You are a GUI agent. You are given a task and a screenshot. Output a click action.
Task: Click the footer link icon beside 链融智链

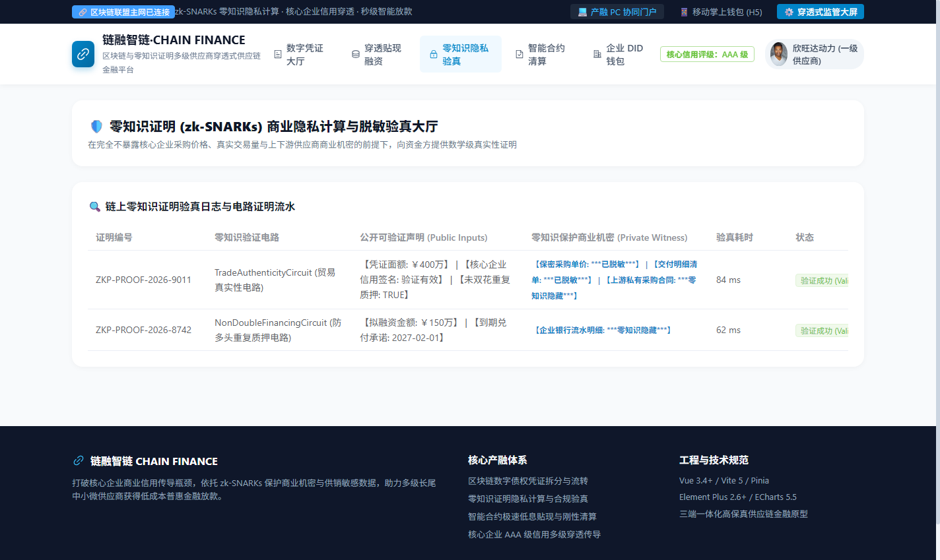point(79,460)
